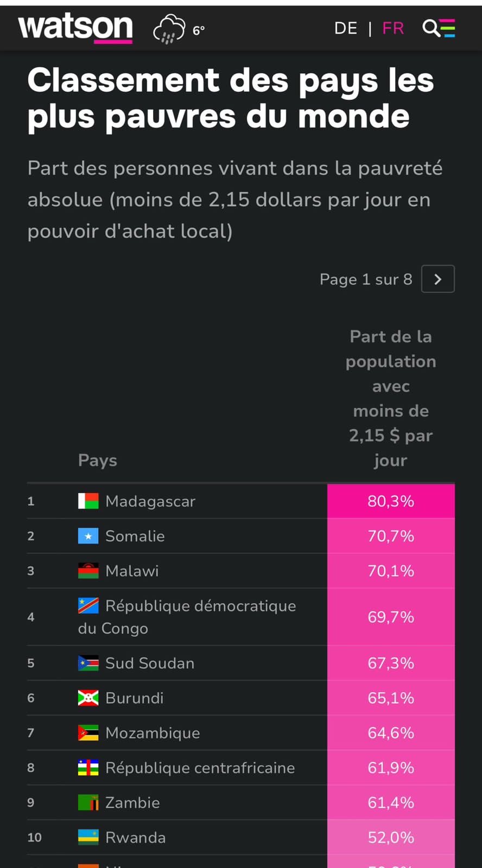Go to next table page arrow
Viewport: 482px width, 868px height.
(438, 279)
